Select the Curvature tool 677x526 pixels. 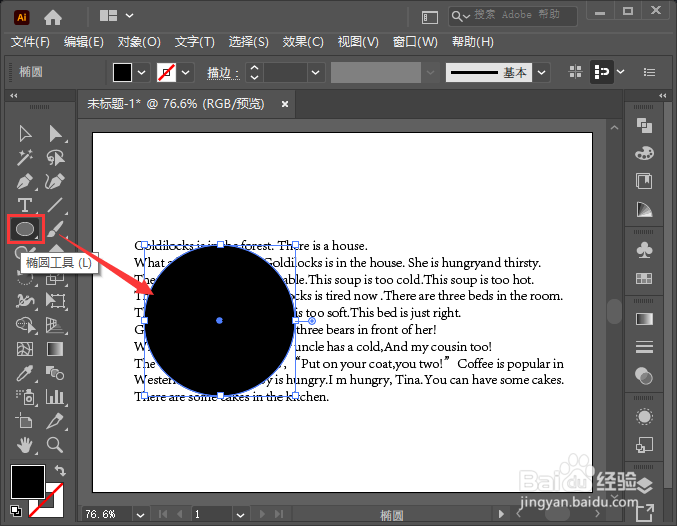(55, 181)
